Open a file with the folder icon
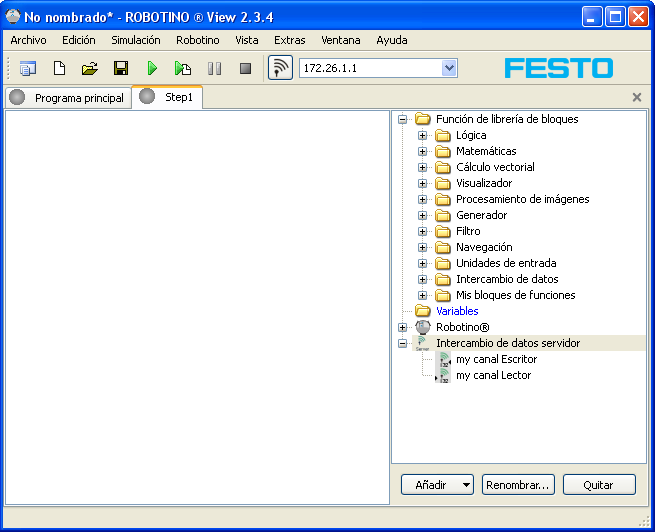Screen dimensions: 655x532 click(89, 68)
